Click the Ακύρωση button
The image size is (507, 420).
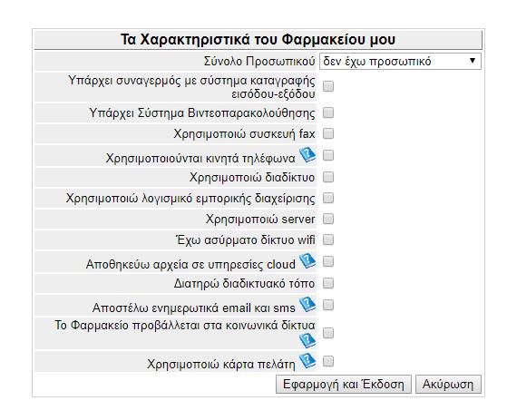click(448, 384)
